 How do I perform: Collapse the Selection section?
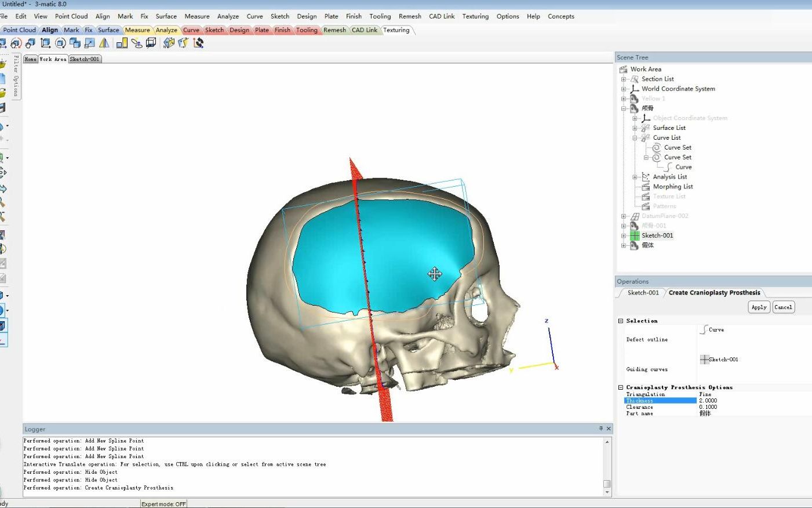tap(621, 321)
